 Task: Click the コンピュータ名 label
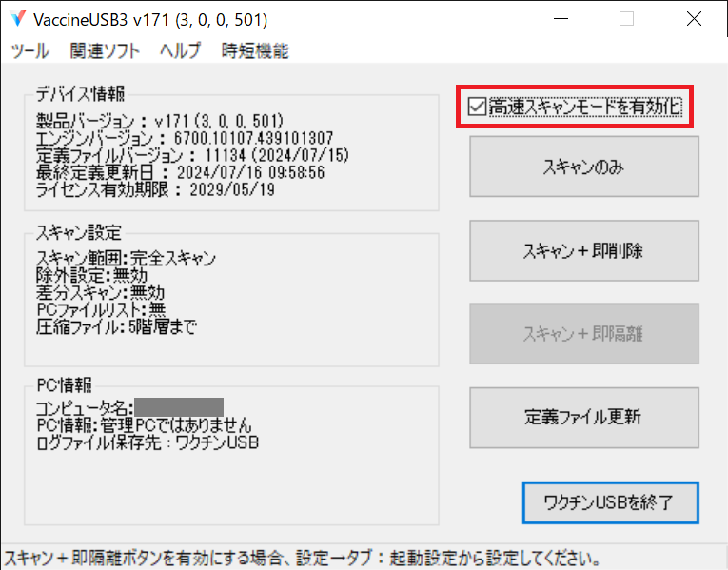tap(85, 408)
